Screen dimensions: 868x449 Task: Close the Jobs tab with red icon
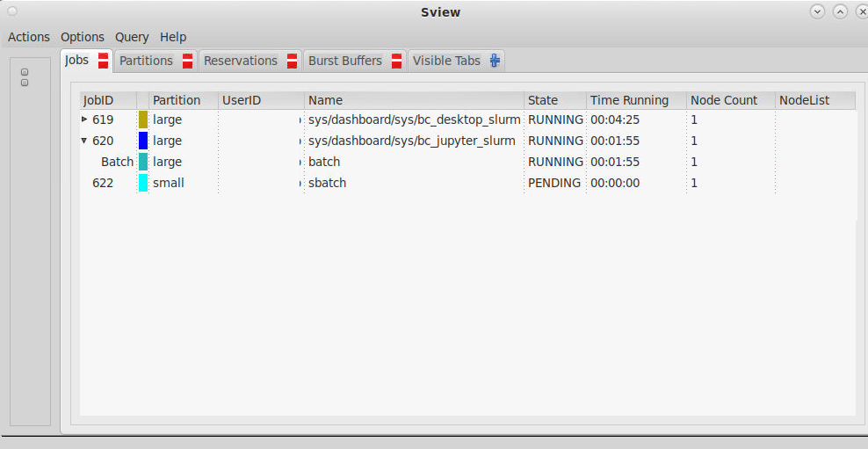pos(104,61)
